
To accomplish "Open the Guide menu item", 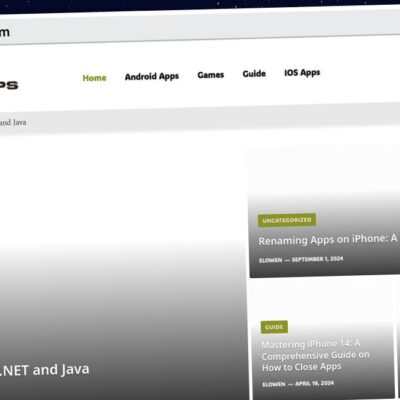I will pyautogui.click(x=254, y=74).
